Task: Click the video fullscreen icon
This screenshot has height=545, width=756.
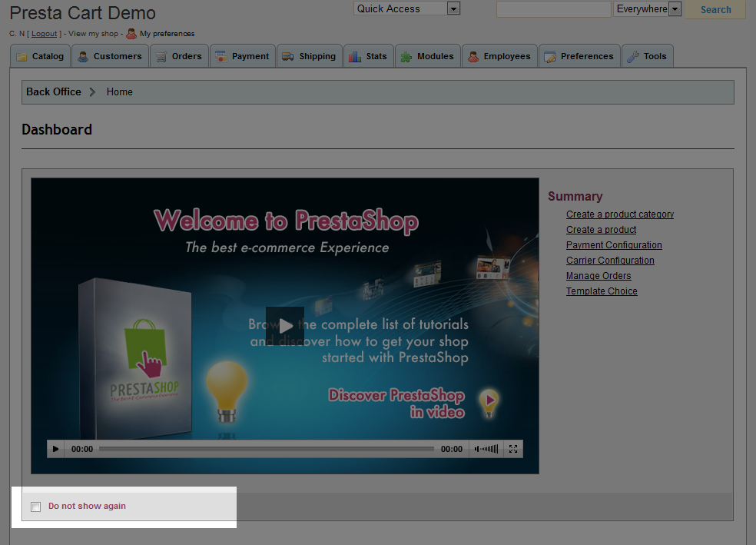Action: pyautogui.click(x=514, y=449)
